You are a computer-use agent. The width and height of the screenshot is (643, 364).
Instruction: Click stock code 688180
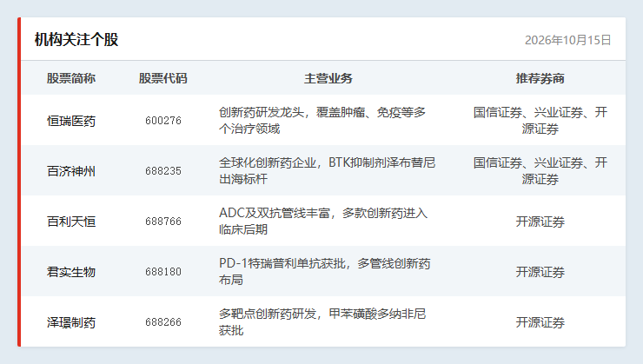(x=163, y=272)
